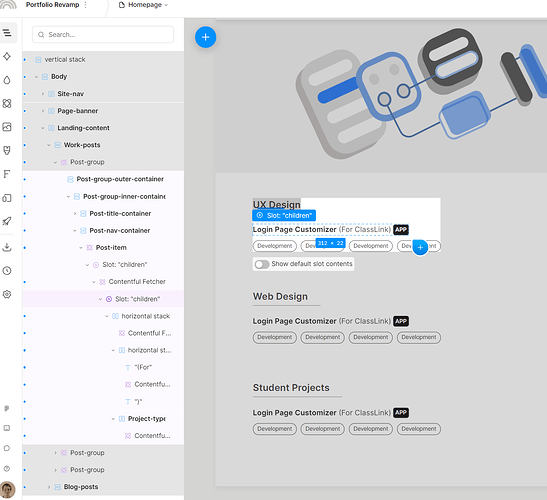Collapse the Body tree node
Screen dimensions: 547x500
coord(36,77)
